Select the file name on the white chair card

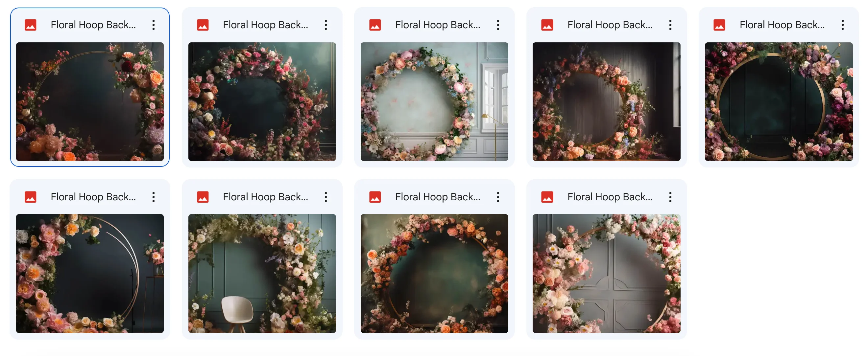point(266,197)
